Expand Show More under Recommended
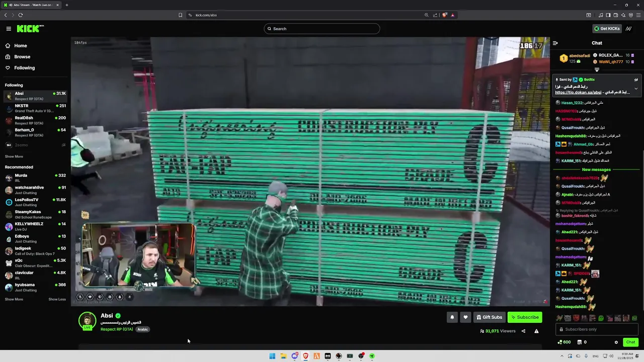Image resolution: width=644 pixels, height=362 pixels. 14,299
